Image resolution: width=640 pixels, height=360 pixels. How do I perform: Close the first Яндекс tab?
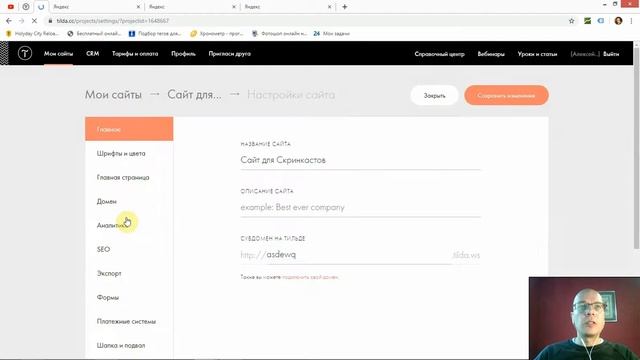tap(138, 7)
